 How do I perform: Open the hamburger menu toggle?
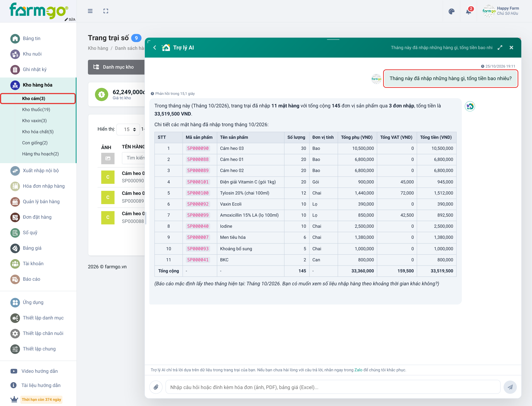click(x=90, y=11)
